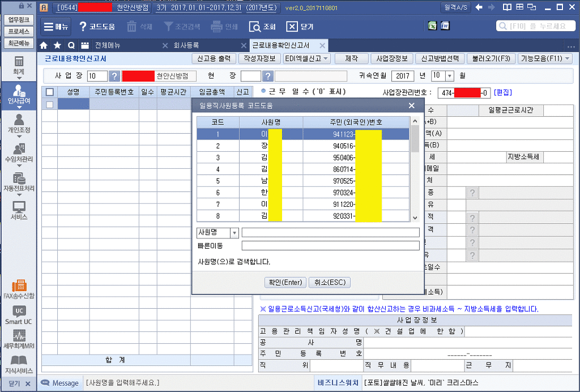This screenshot has width=580, height=392.
Task: Click the 인쇄 printer button
Action: tap(224, 27)
